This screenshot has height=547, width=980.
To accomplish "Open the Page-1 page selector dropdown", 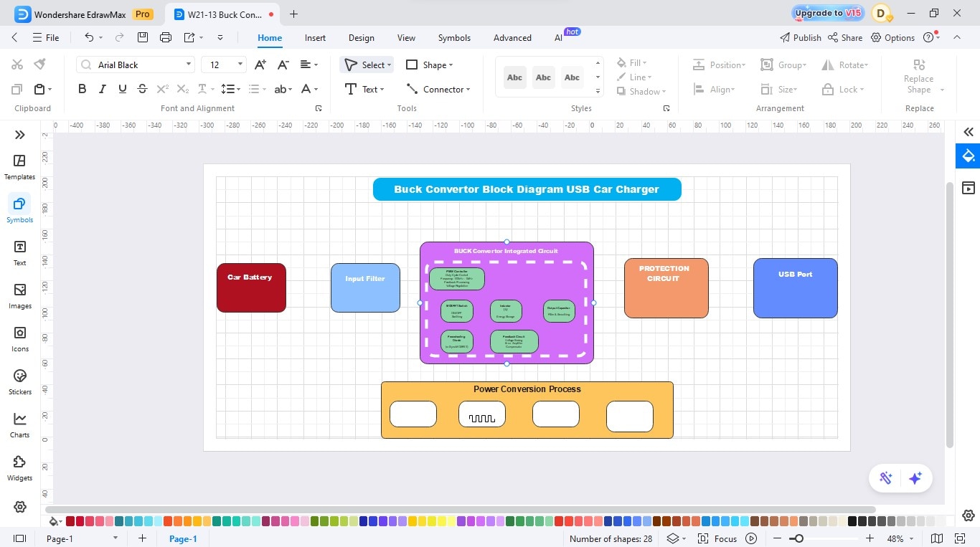I will [x=115, y=538].
